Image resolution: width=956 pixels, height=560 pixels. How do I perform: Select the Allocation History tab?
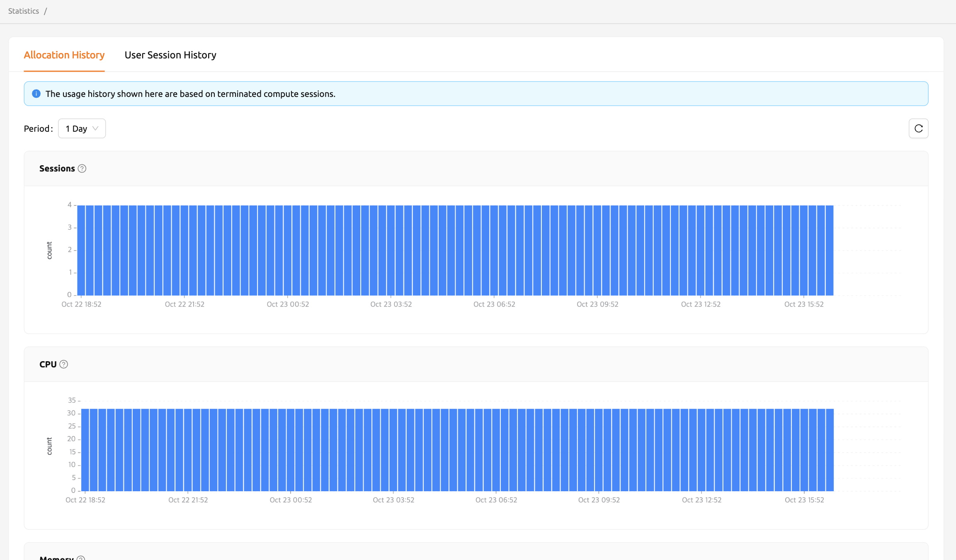[64, 55]
